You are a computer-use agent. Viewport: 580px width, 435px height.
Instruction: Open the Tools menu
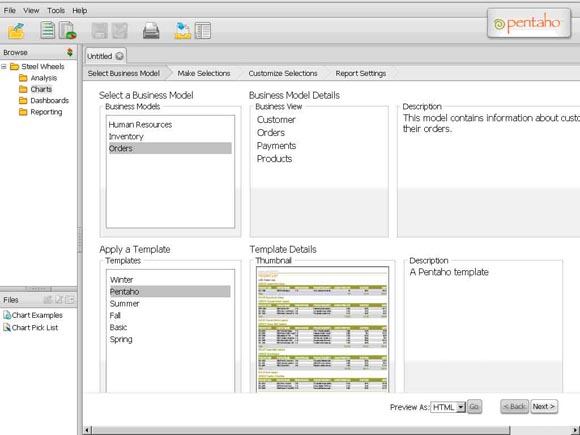tap(56, 11)
